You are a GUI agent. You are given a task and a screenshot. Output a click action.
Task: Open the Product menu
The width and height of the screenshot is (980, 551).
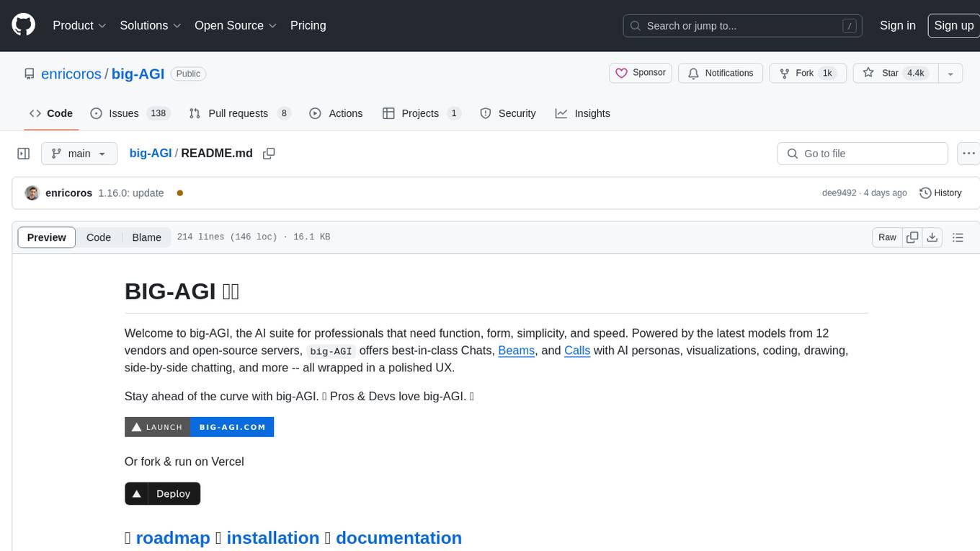79,25
